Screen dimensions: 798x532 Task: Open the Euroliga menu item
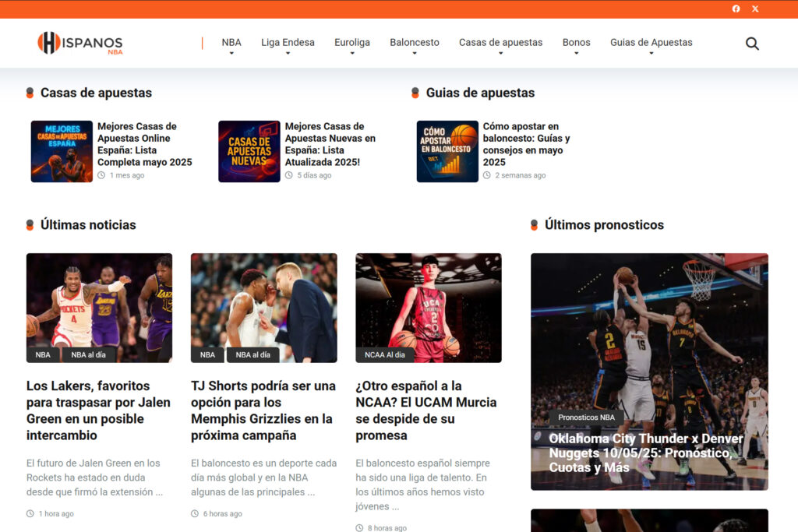(352, 42)
